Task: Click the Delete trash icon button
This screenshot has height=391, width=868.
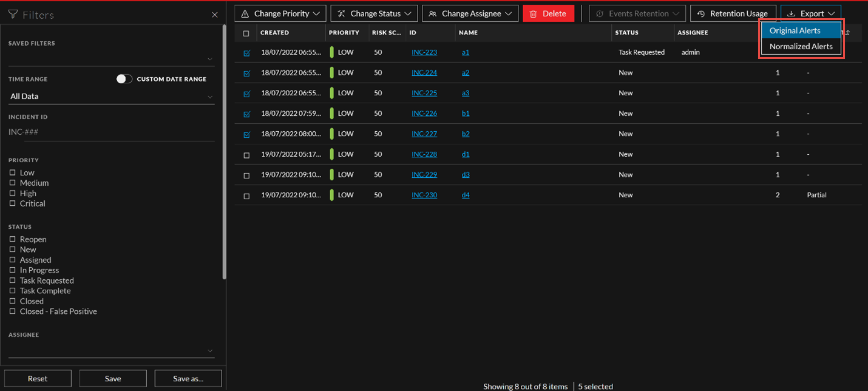Action: (x=534, y=13)
